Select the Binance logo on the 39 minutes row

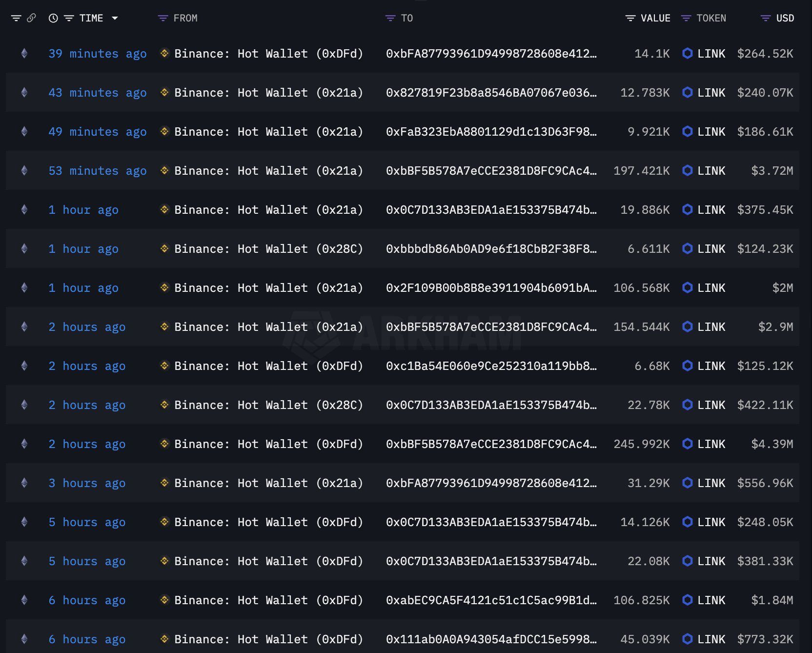coord(164,54)
